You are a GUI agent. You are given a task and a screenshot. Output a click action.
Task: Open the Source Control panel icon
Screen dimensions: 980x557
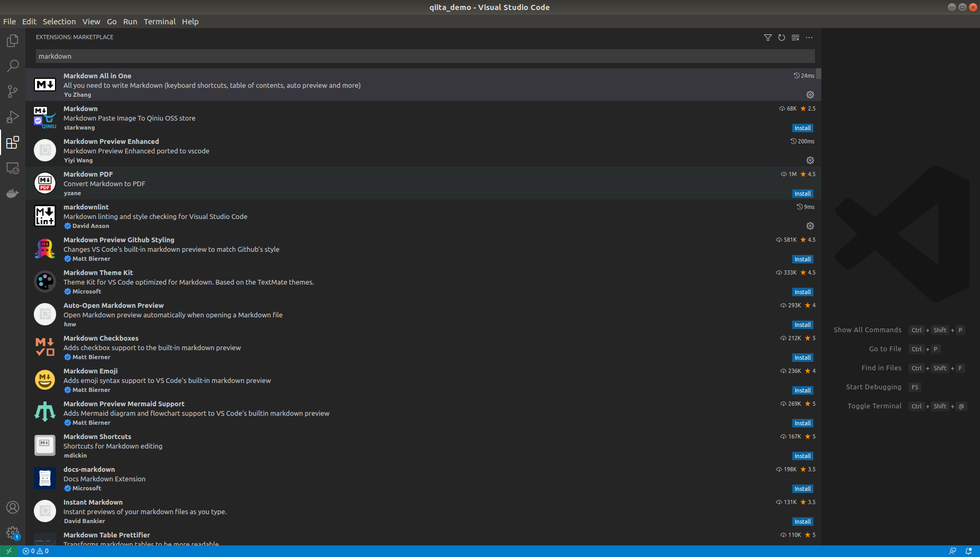(x=12, y=91)
